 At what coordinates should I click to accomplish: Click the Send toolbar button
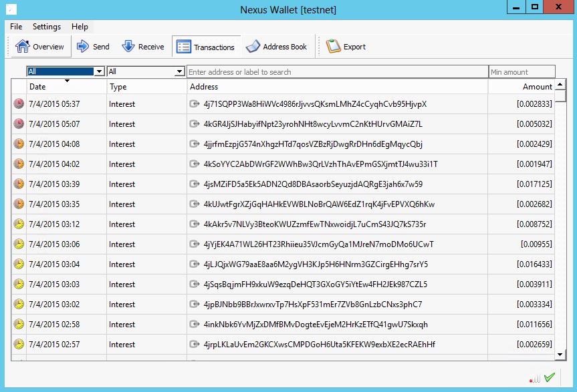(93, 46)
